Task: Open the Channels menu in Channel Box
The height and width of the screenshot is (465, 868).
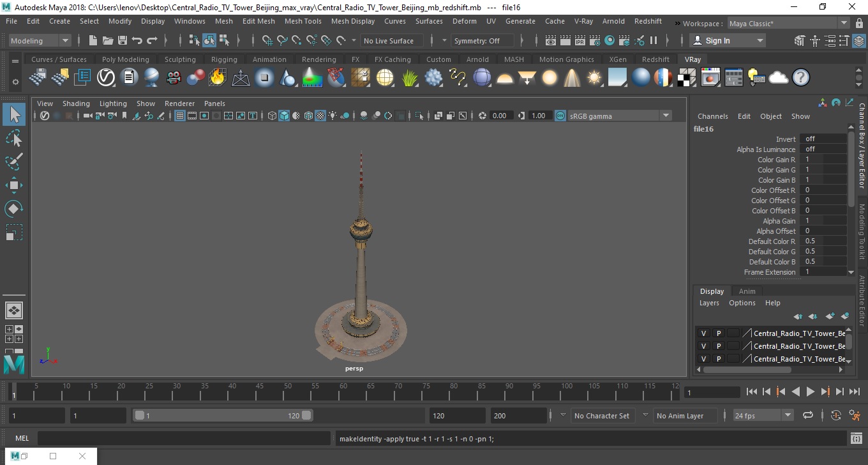Action: 712,116
